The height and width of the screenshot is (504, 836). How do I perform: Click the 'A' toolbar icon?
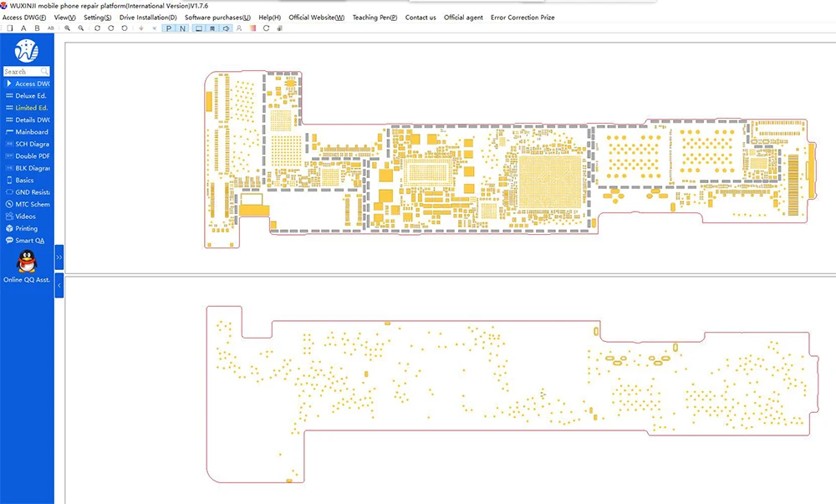click(x=23, y=28)
